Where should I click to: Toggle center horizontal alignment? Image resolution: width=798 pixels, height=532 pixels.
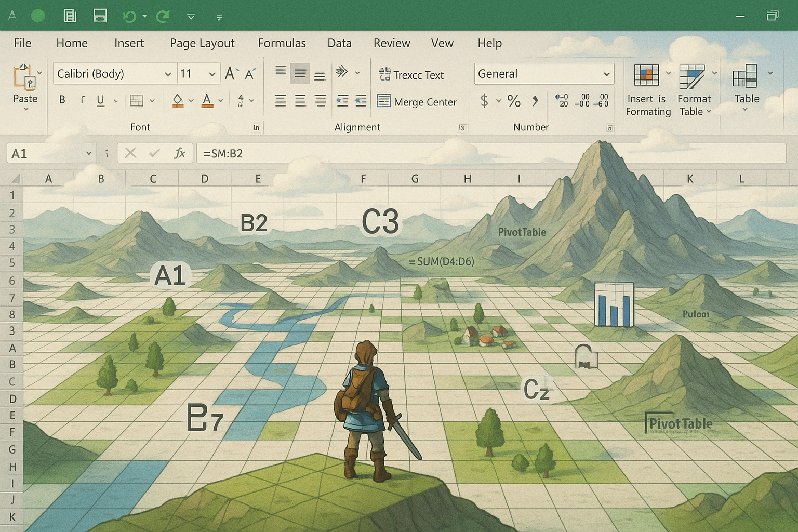[300, 100]
